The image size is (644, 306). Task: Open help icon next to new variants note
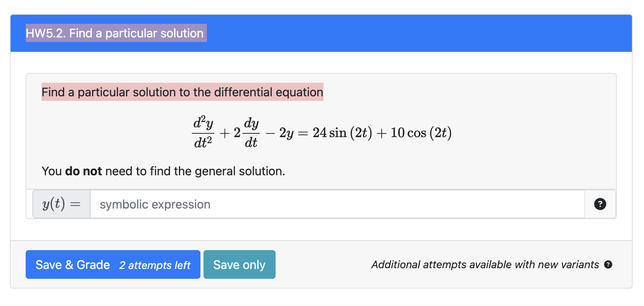click(608, 264)
